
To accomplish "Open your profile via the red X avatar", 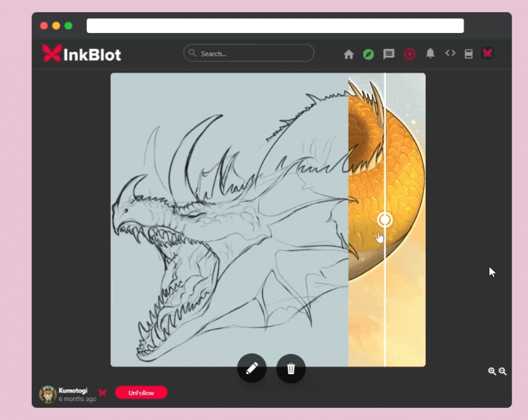I will pos(488,53).
